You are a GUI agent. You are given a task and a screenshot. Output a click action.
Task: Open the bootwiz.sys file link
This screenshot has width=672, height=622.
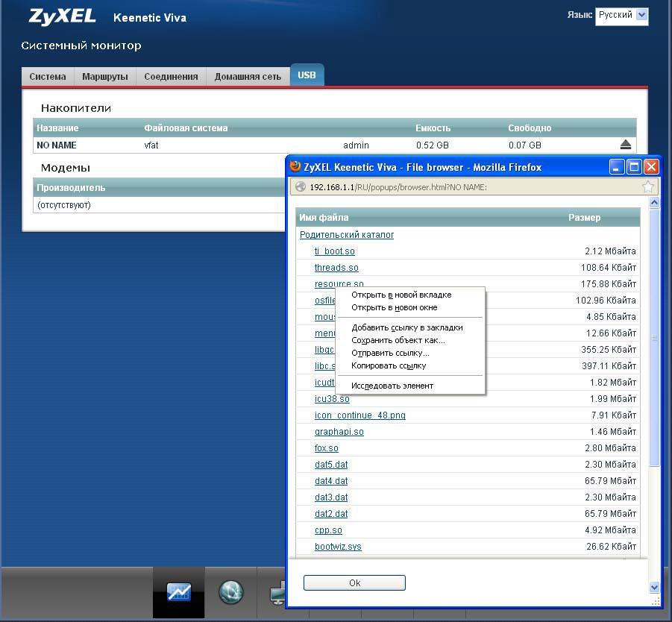[338, 547]
